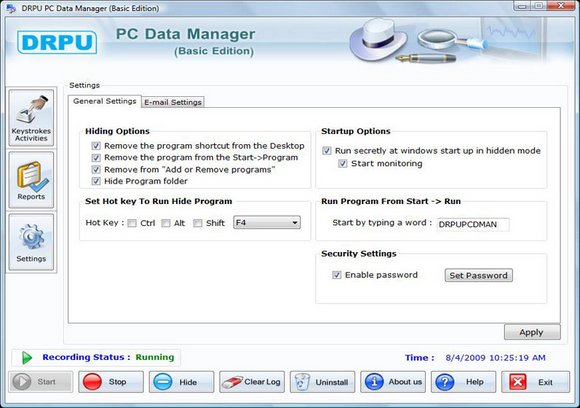Apply the settings changes
The height and width of the screenshot is (408, 580).
(x=532, y=332)
